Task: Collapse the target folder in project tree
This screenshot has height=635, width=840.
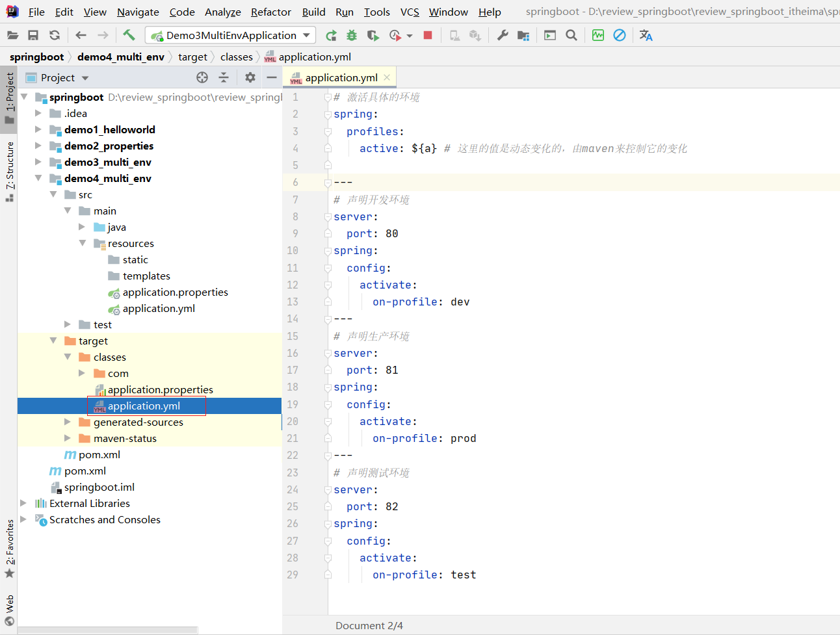Action: (x=53, y=341)
